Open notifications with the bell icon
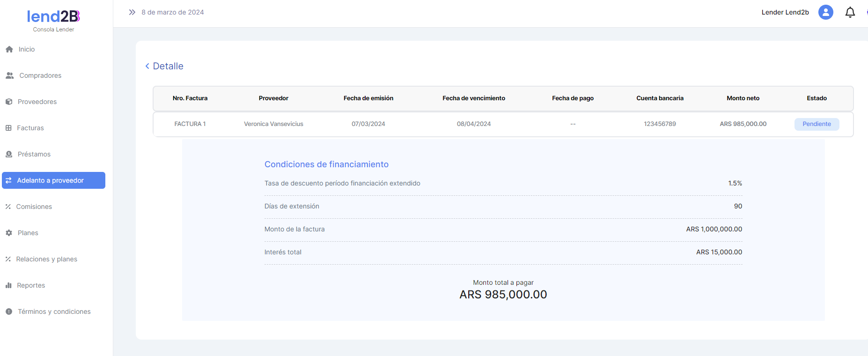This screenshot has width=868, height=356. (850, 12)
